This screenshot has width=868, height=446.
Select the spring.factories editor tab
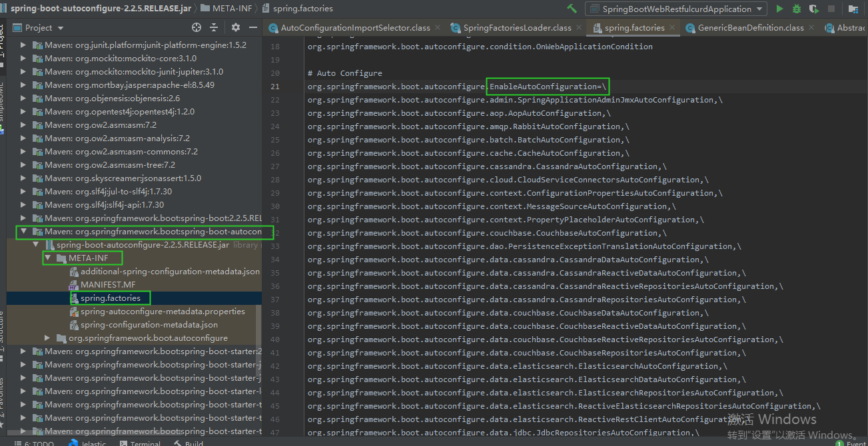point(634,27)
